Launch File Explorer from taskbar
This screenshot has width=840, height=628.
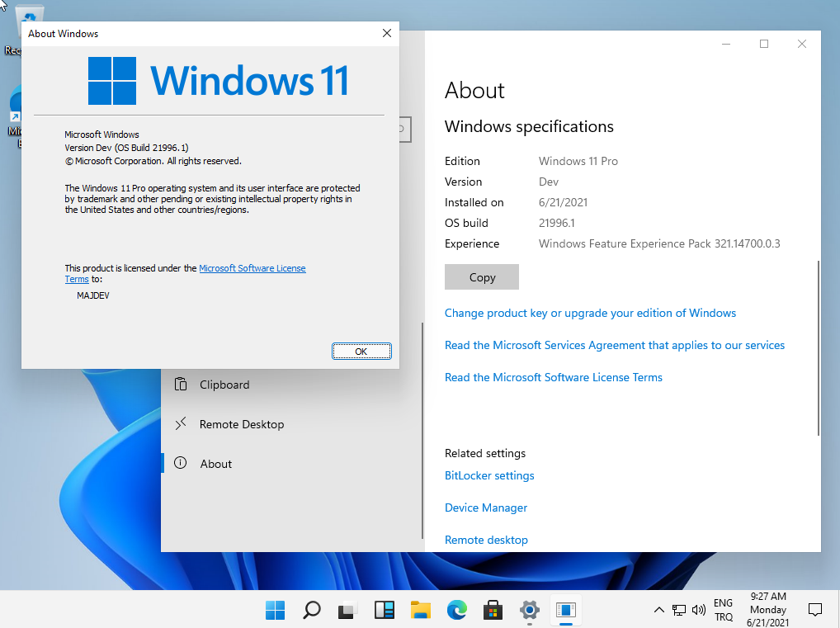click(421, 610)
